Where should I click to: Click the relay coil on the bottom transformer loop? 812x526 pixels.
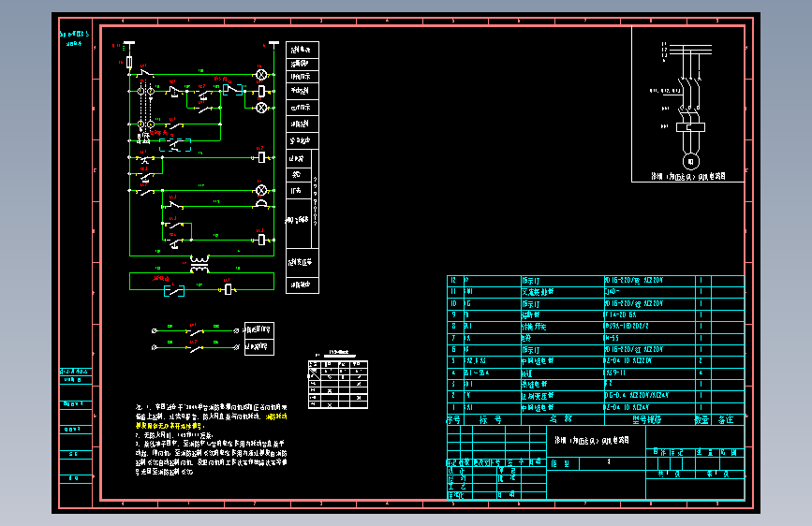228,289
